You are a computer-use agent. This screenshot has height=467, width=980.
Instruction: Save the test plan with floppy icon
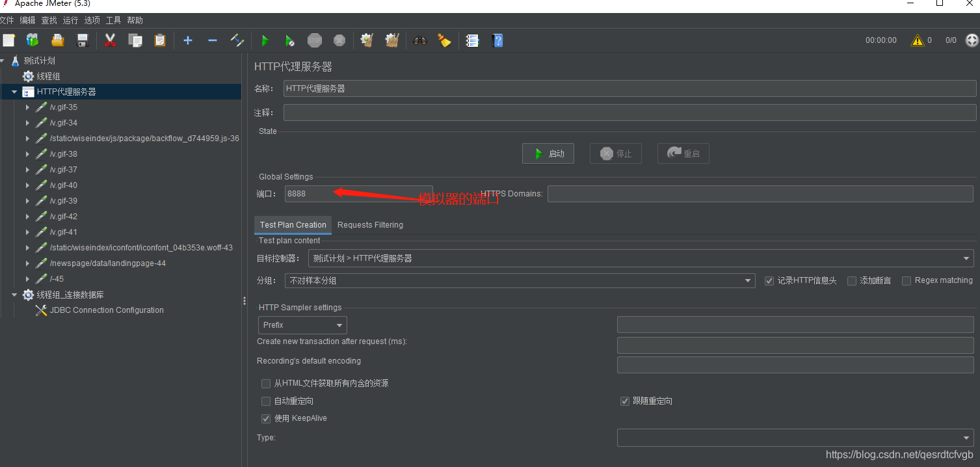83,40
